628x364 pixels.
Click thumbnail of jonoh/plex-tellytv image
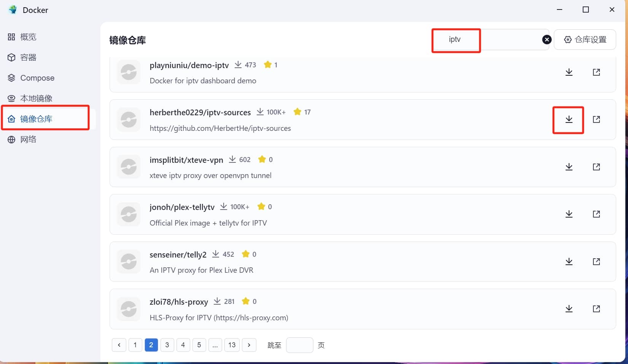pyautogui.click(x=129, y=214)
